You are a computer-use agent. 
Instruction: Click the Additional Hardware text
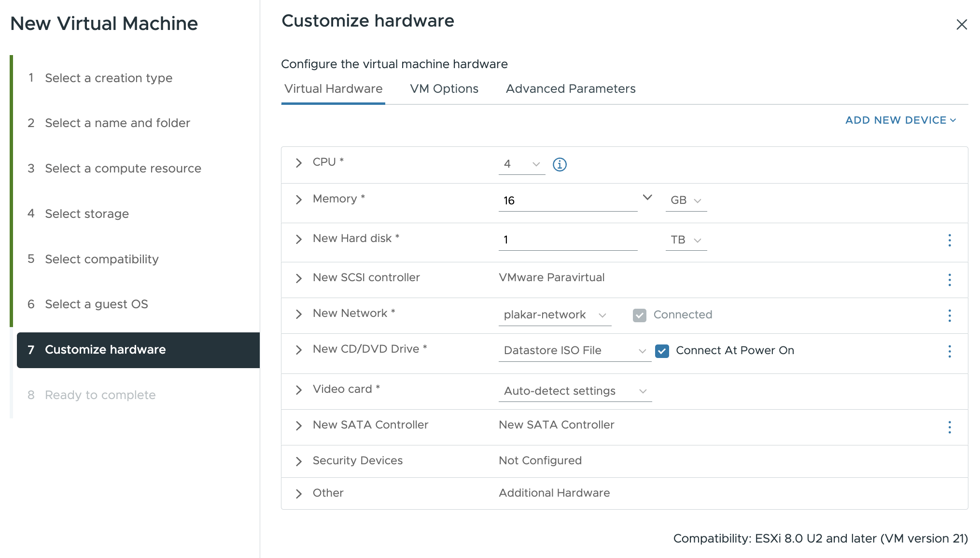pyautogui.click(x=554, y=493)
